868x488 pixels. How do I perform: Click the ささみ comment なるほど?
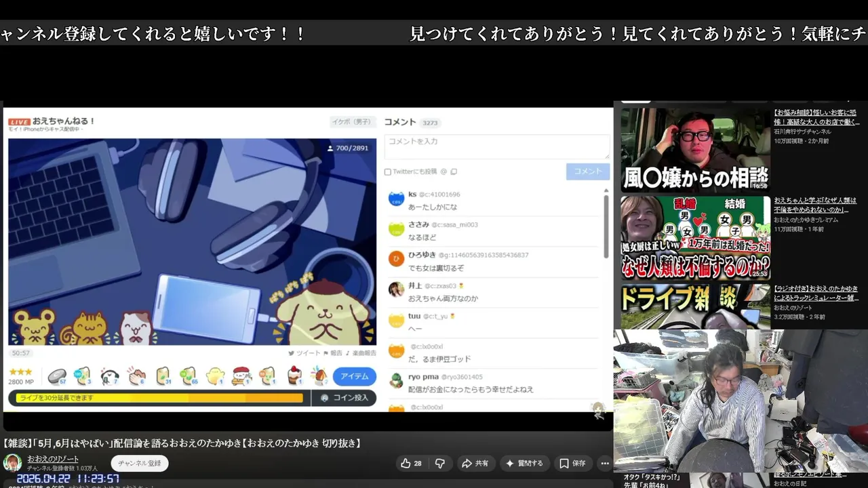[x=422, y=237]
